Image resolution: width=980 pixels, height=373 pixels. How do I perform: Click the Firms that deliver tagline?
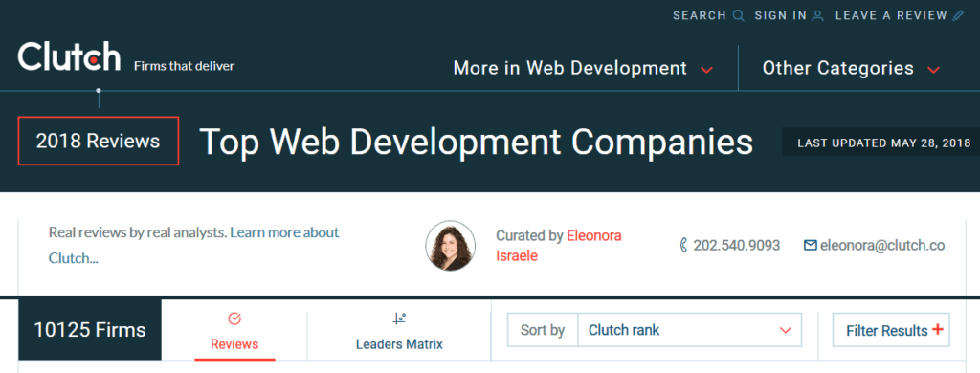[x=184, y=66]
